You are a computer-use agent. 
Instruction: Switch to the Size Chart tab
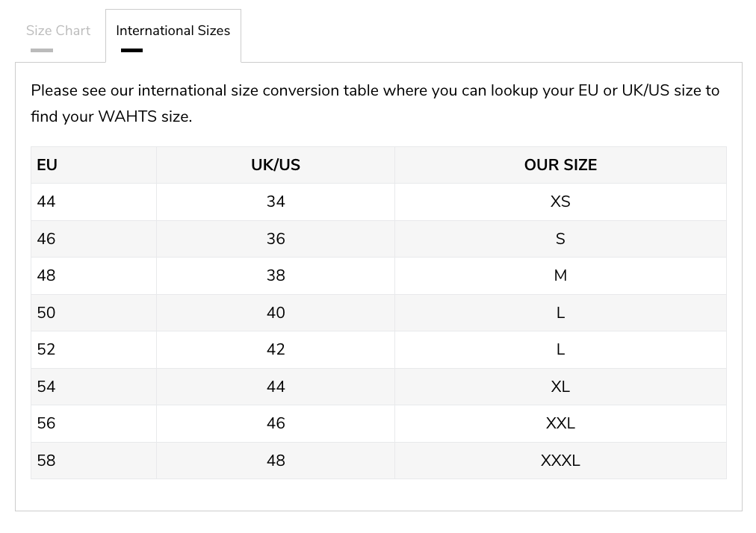coord(58,31)
